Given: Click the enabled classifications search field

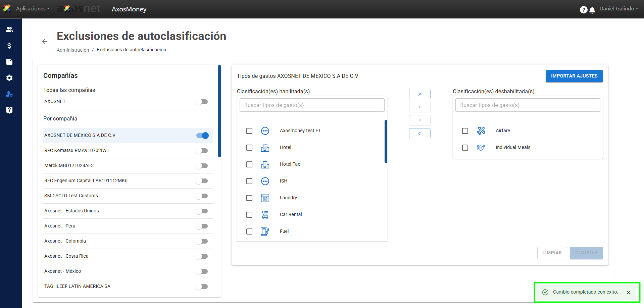Looking at the screenshot, I should (312, 105).
